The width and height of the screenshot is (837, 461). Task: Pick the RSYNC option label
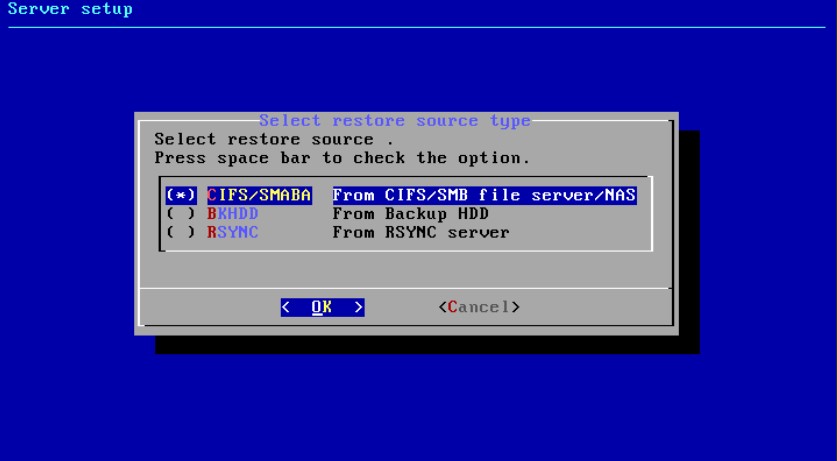(x=230, y=233)
